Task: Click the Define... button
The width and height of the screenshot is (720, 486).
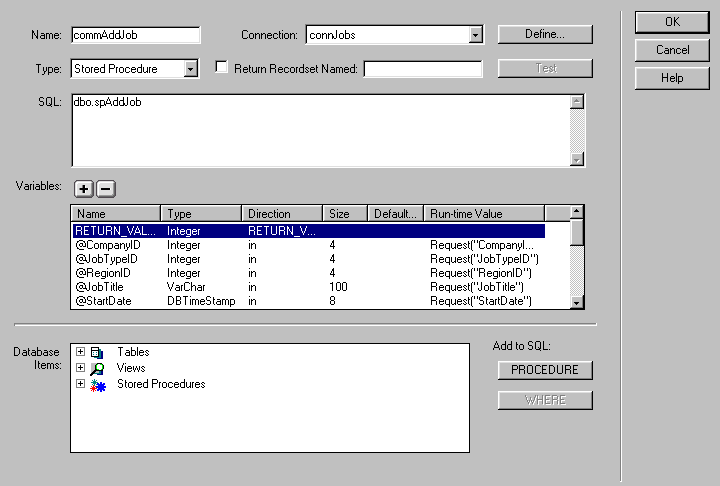Action: coord(545,34)
